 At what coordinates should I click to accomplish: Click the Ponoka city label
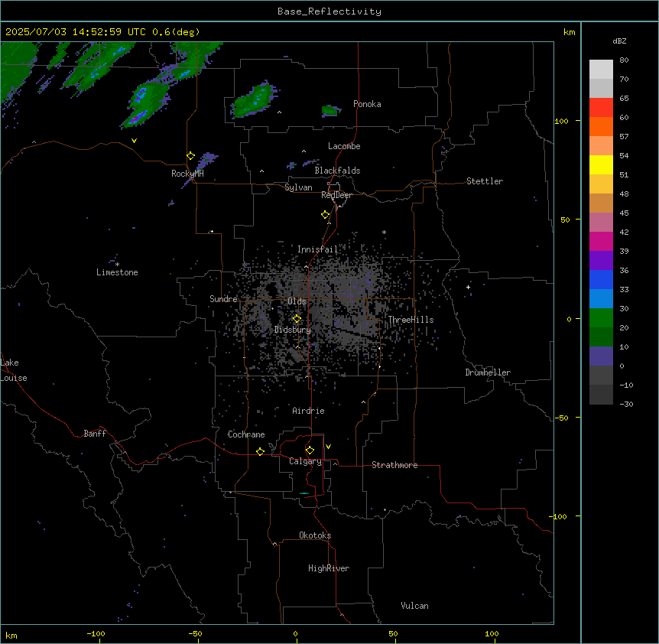coord(367,104)
